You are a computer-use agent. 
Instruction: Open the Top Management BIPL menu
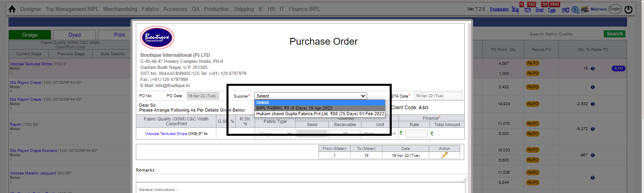tap(72, 9)
